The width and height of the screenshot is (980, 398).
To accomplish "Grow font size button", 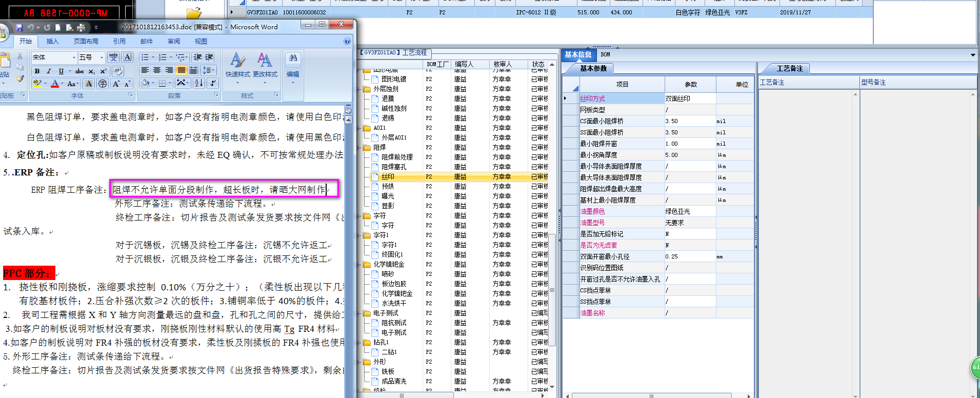I will click(116, 84).
